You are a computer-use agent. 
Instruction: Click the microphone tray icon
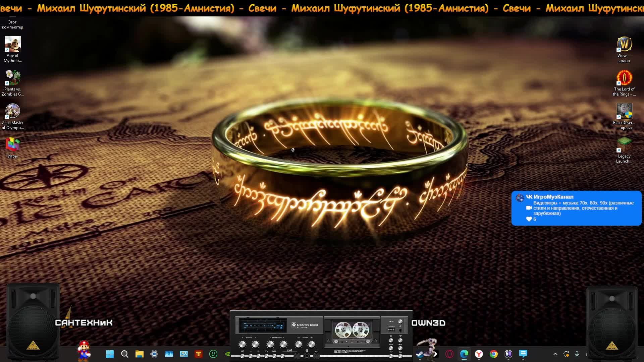coord(577,354)
